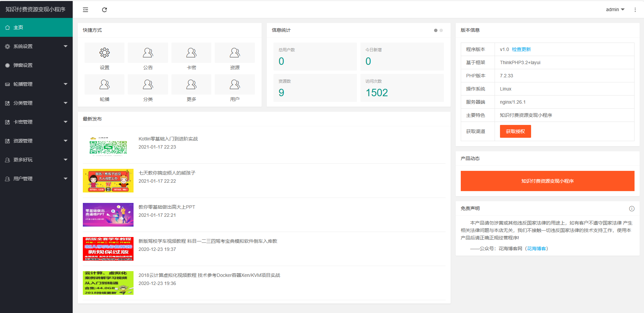The image size is (644, 313).
Task: Select first carousel indicator dot in 信息统计
Action: (436, 30)
